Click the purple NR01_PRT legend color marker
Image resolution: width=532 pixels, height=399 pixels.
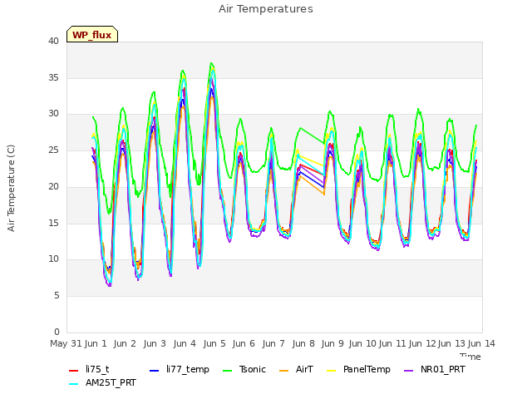click(x=408, y=371)
